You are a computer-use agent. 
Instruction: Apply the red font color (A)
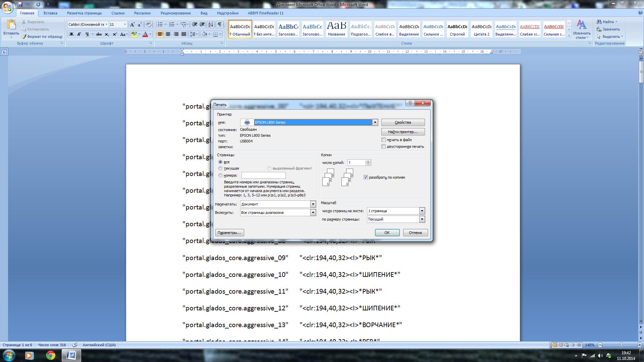(x=145, y=34)
